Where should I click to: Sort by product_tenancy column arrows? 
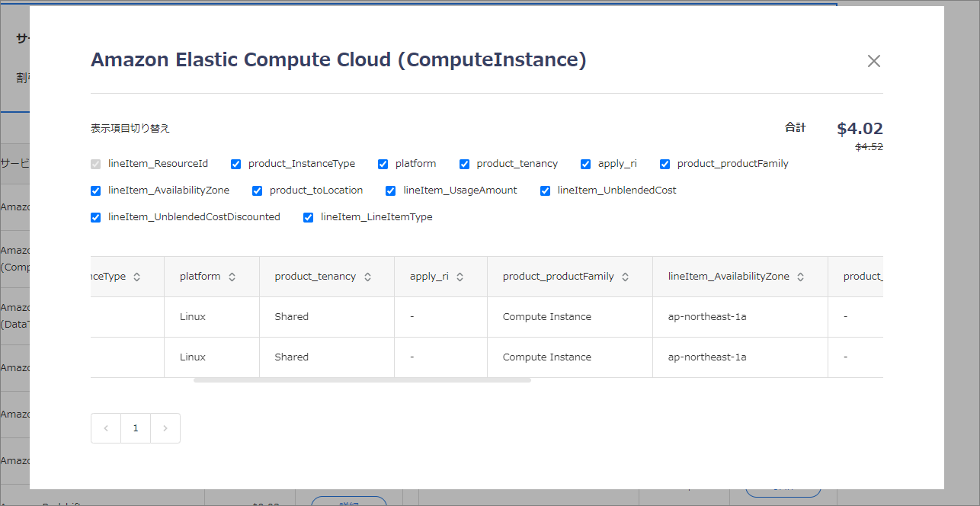(x=367, y=277)
